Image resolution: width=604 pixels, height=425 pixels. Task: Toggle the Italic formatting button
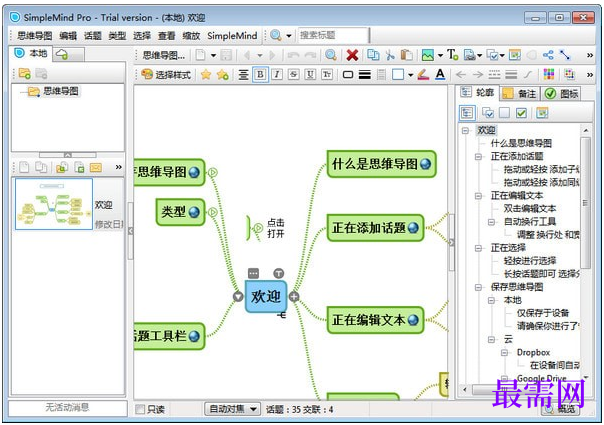[277, 74]
